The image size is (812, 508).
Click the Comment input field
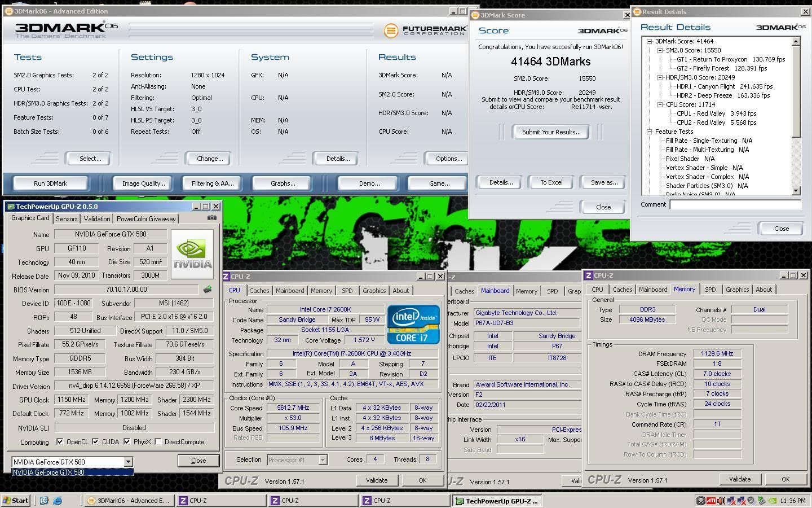pyautogui.click(x=735, y=204)
